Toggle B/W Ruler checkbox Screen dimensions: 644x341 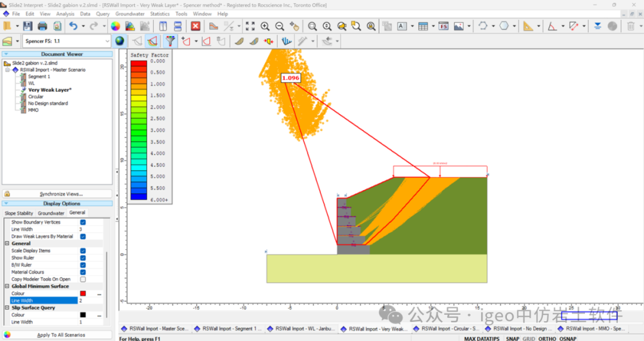click(83, 265)
